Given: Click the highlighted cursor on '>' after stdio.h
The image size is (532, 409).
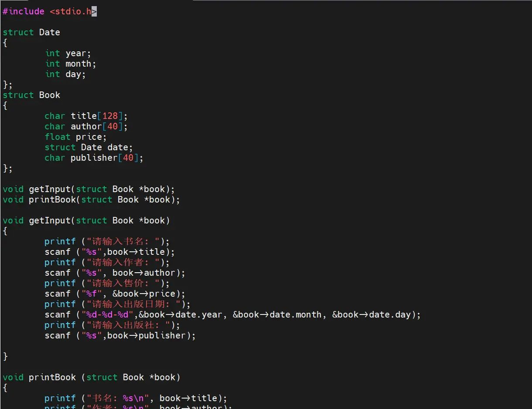Looking at the screenshot, I should pos(94,11).
